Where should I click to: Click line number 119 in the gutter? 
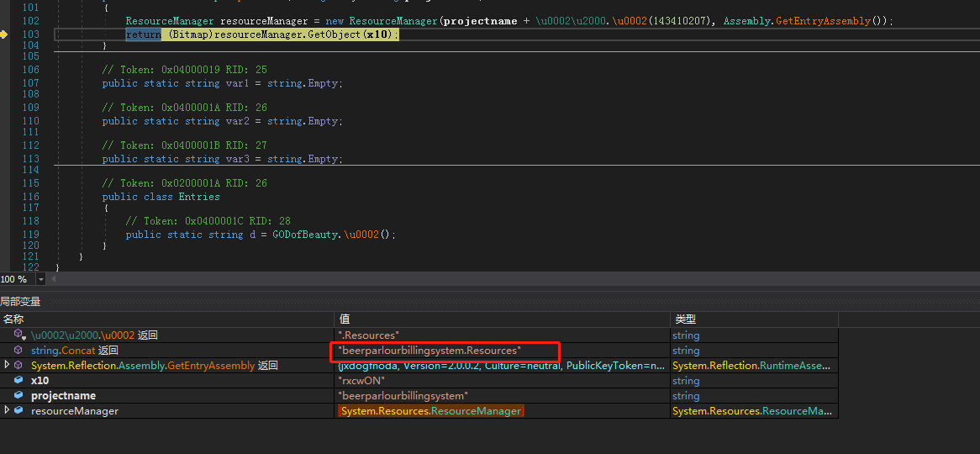(x=30, y=235)
